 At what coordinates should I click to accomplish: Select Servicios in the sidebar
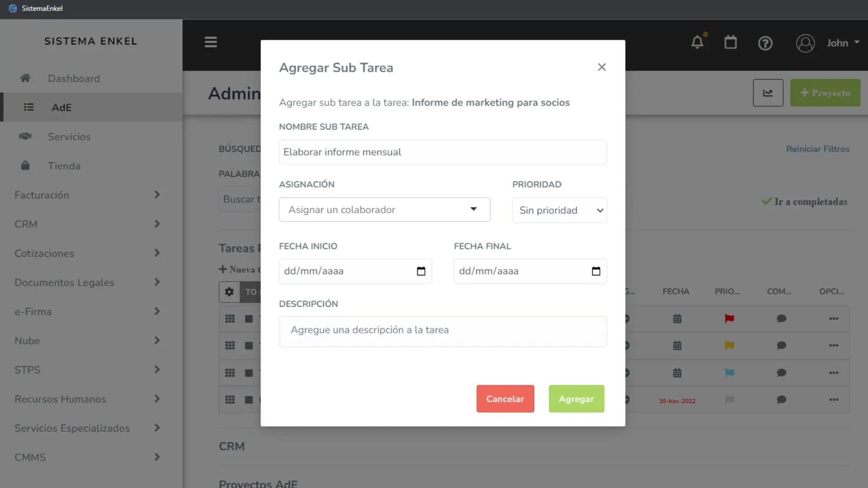69,136
